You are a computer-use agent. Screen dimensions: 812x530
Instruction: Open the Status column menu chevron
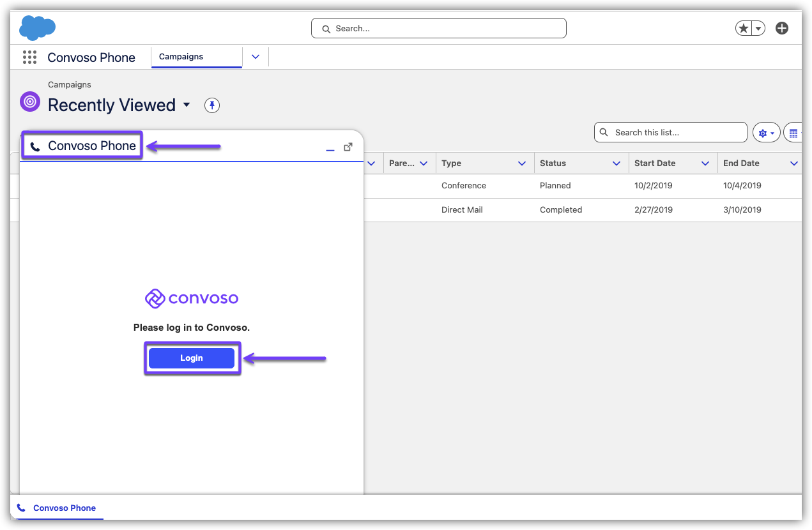click(x=617, y=163)
